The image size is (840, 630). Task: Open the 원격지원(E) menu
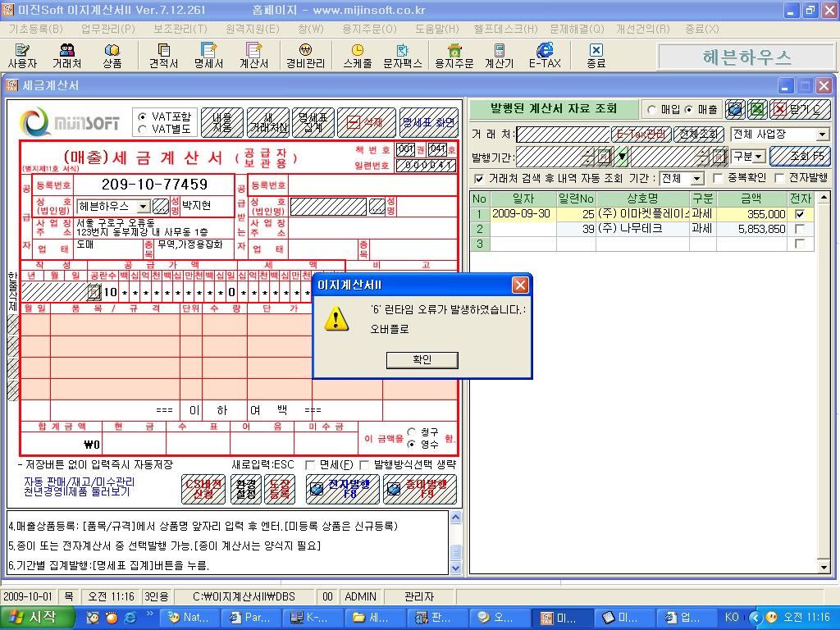click(x=253, y=29)
